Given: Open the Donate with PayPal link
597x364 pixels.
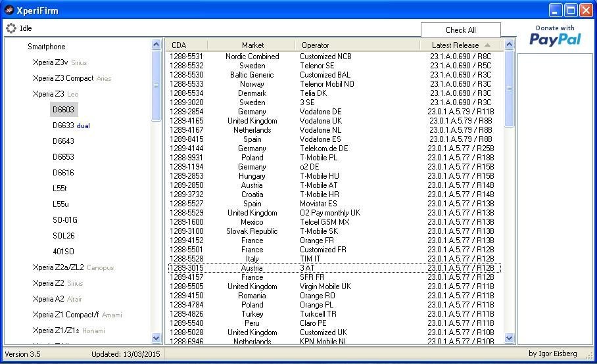Looking at the screenshot, I should [x=555, y=35].
